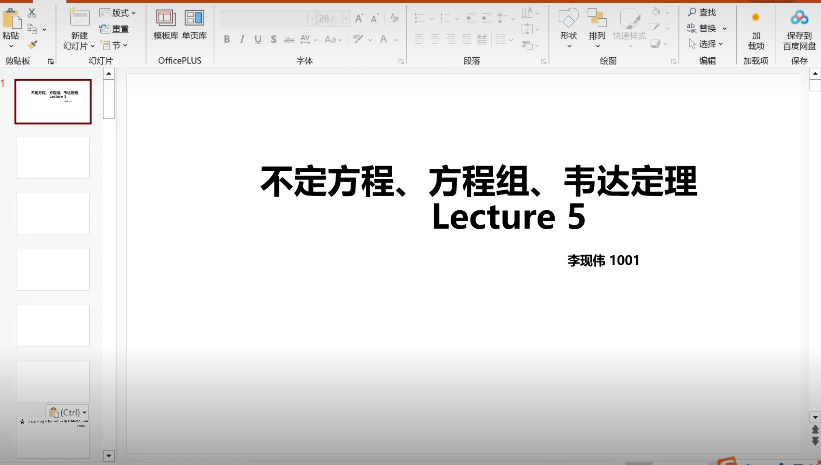Select the Cut scissors icon
This screenshot has width=821, height=465.
pos(32,13)
